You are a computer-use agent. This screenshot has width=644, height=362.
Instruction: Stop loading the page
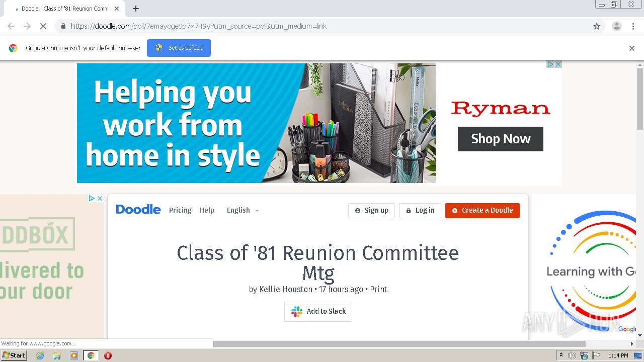click(x=43, y=26)
